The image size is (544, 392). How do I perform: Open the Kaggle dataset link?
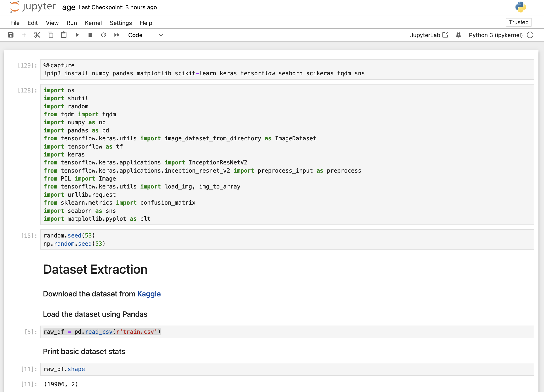[149, 294]
